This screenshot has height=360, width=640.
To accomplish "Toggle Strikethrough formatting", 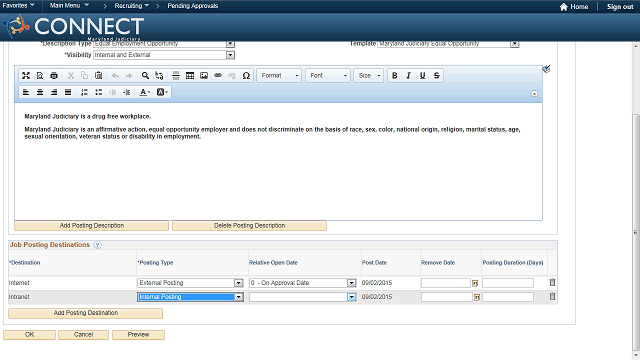I will click(x=437, y=76).
